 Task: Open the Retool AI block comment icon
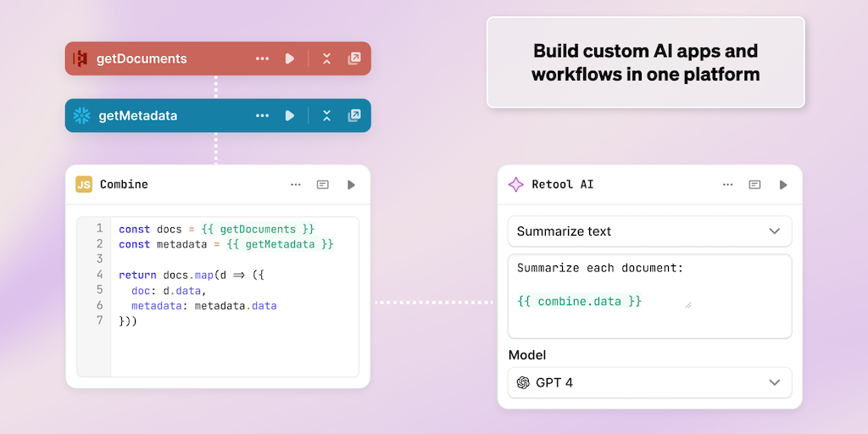pyautogui.click(x=754, y=184)
